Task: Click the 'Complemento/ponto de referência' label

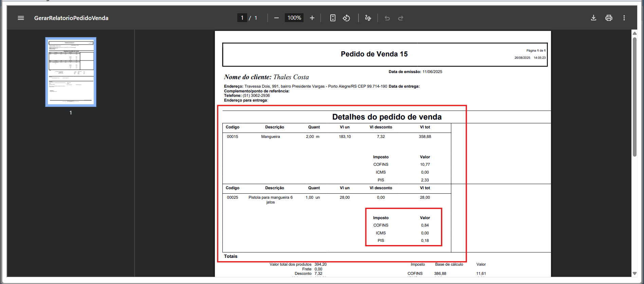Action: 256,91
